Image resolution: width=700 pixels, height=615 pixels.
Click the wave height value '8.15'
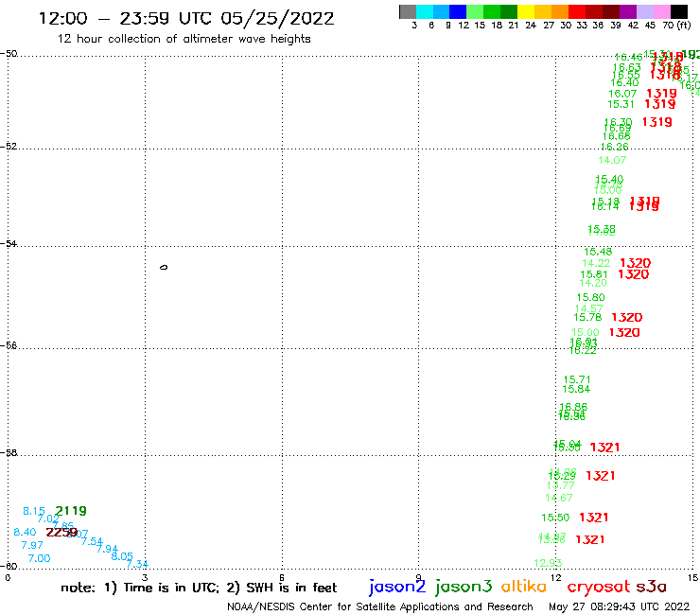pyautogui.click(x=34, y=511)
